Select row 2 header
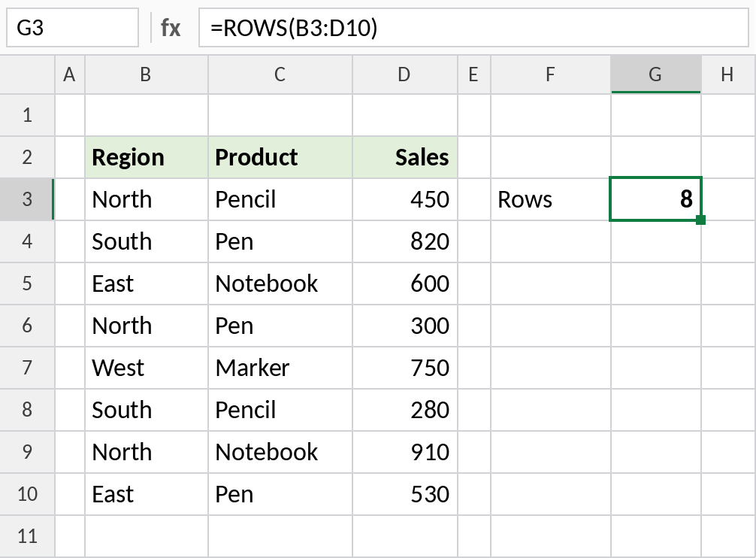This screenshot has height=558, width=756. pos(27,157)
